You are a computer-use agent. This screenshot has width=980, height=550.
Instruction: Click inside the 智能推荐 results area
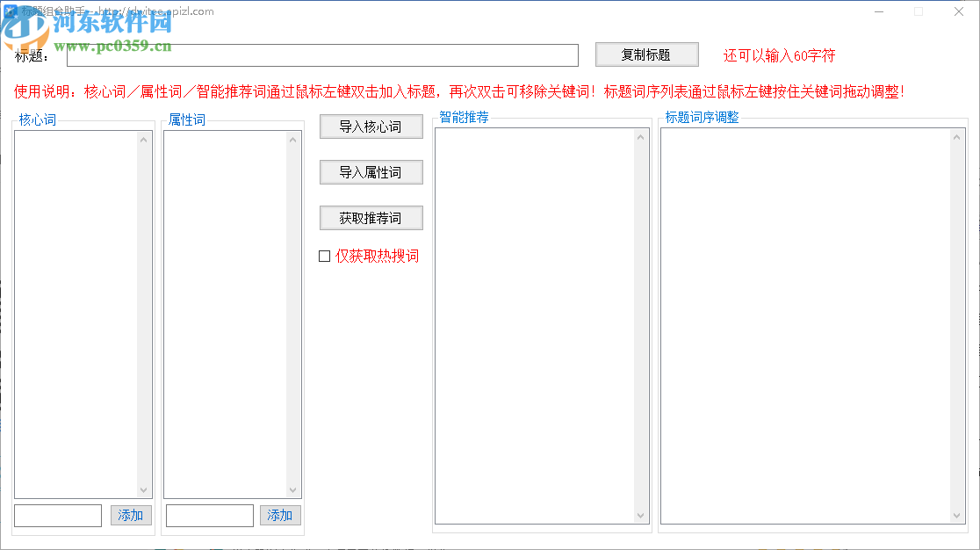[x=536, y=325]
